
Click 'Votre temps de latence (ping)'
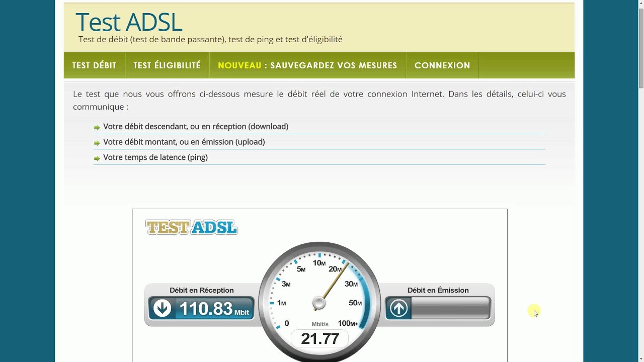pyautogui.click(x=155, y=157)
